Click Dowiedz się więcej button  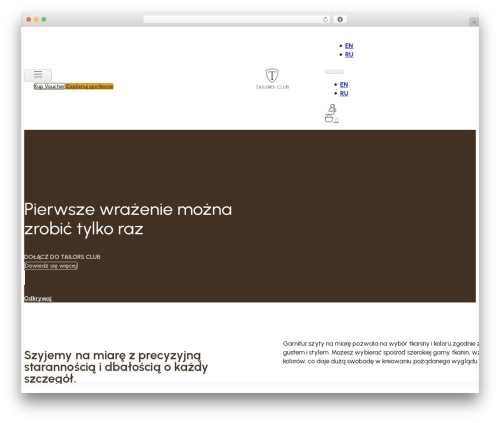tap(51, 266)
